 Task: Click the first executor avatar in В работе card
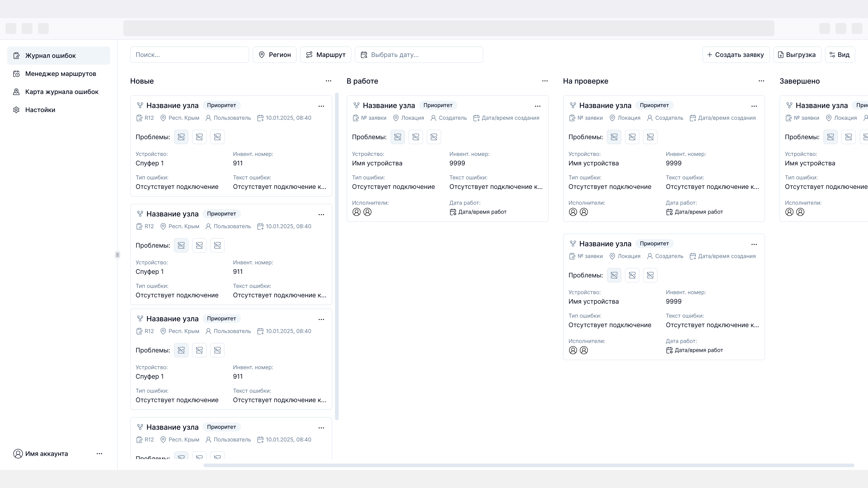click(357, 212)
